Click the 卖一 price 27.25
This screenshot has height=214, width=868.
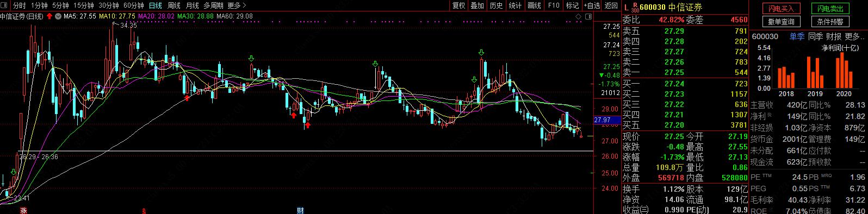(674, 72)
